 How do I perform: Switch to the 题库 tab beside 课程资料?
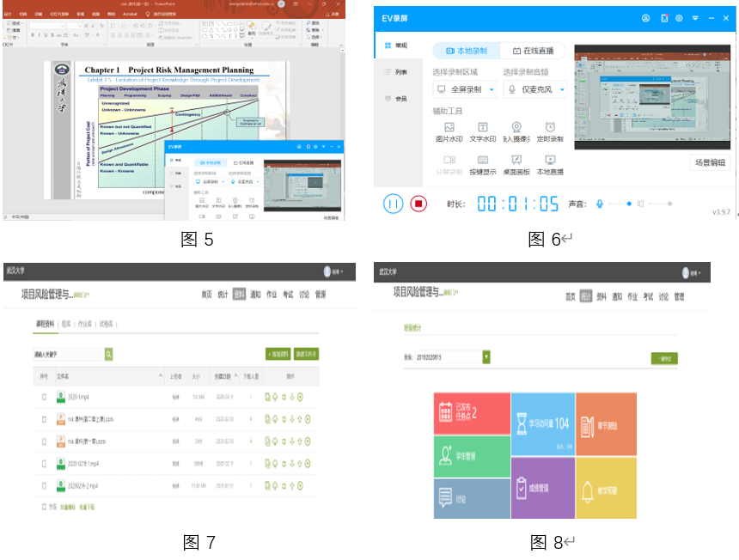(66, 324)
